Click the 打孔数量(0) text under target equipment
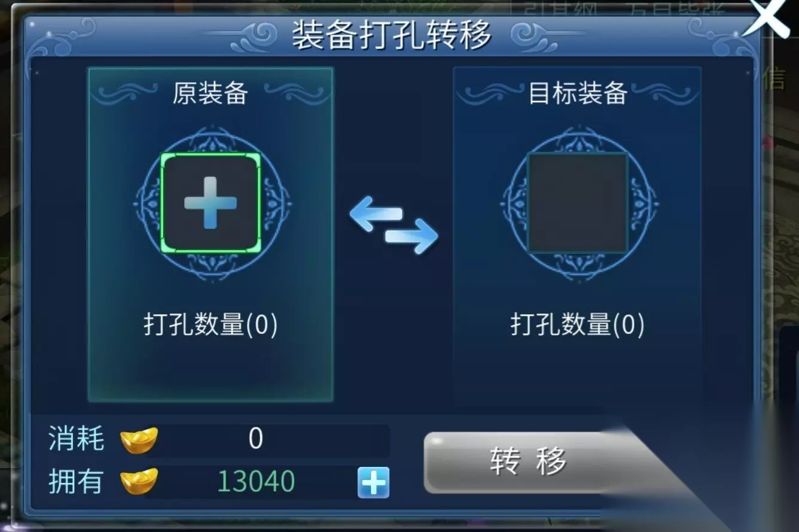799x532 pixels. click(578, 325)
